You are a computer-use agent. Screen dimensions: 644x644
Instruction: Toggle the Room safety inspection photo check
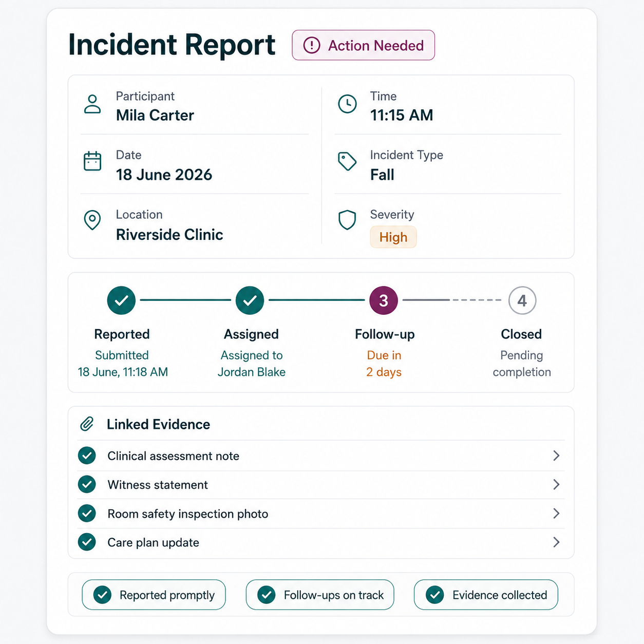[x=87, y=513]
